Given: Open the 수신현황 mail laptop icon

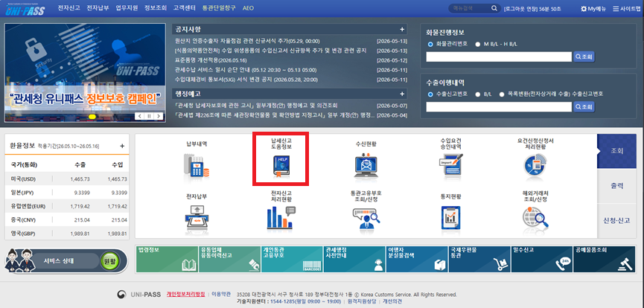Looking at the screenshot, I should point(366,164).
